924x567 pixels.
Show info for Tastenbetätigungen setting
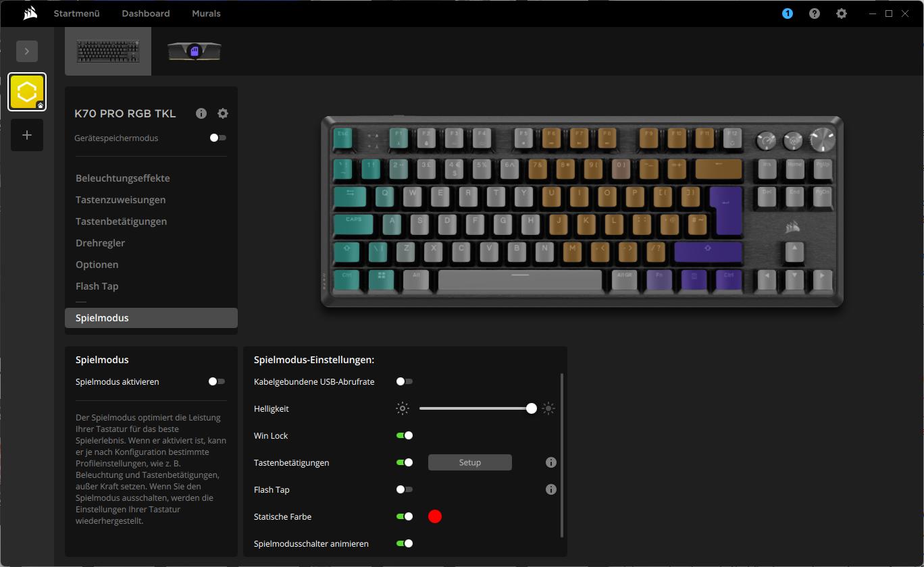551,462
